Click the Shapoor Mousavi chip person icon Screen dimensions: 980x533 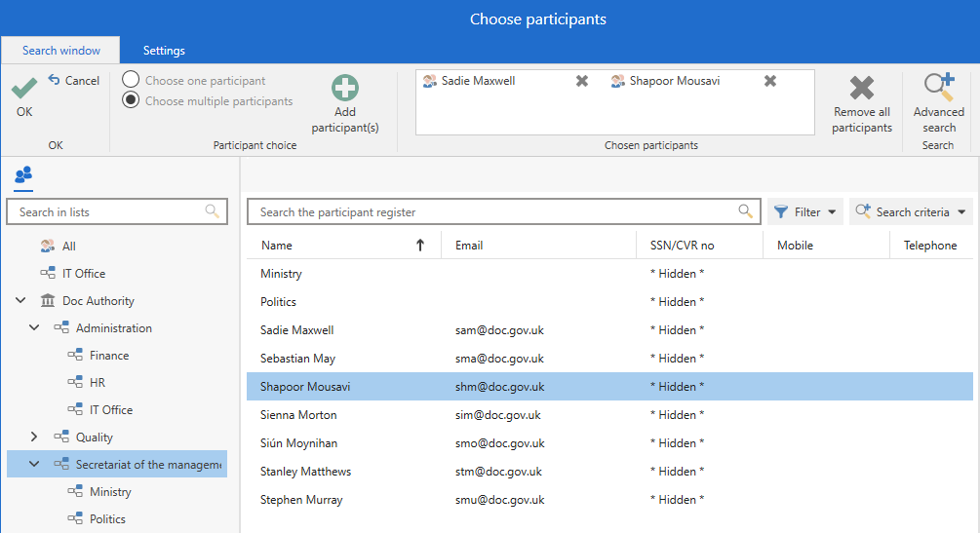(618, 81)
